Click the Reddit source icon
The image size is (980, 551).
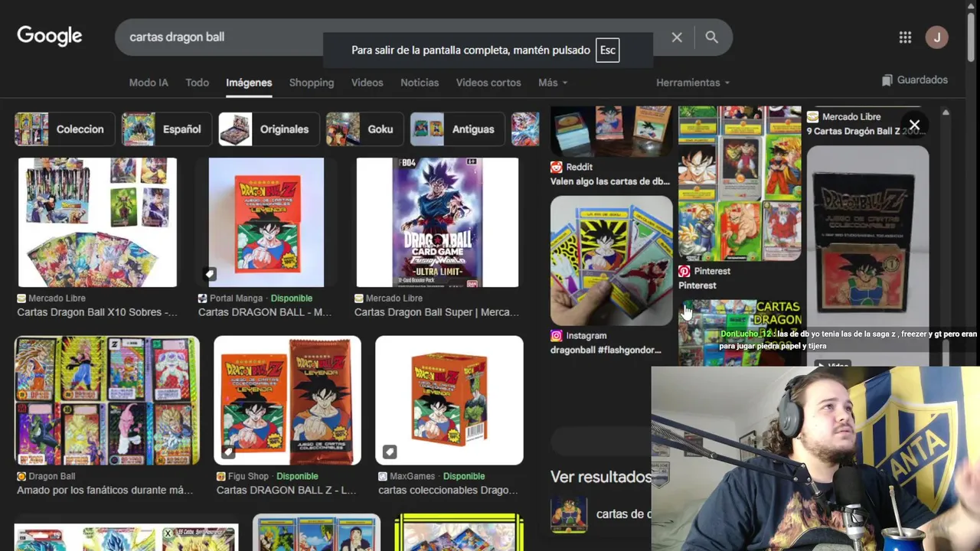[x=557, y=167]
